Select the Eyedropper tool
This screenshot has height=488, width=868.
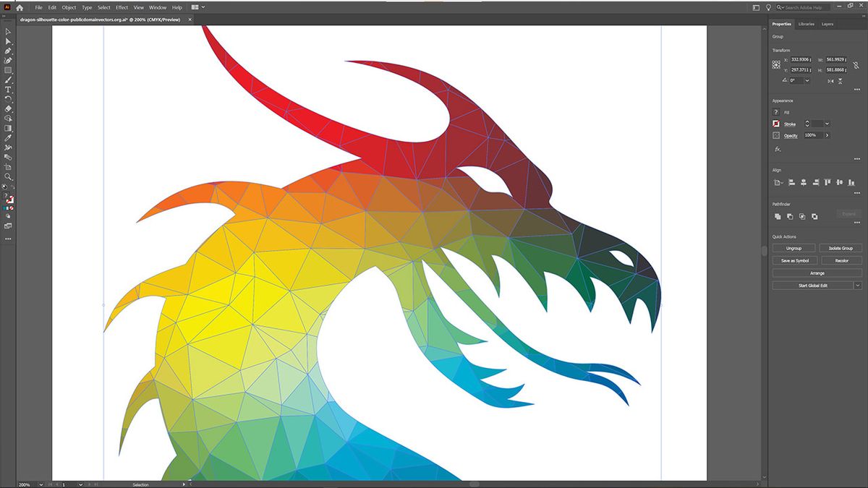pyautogui.click(x=9, y=137)
